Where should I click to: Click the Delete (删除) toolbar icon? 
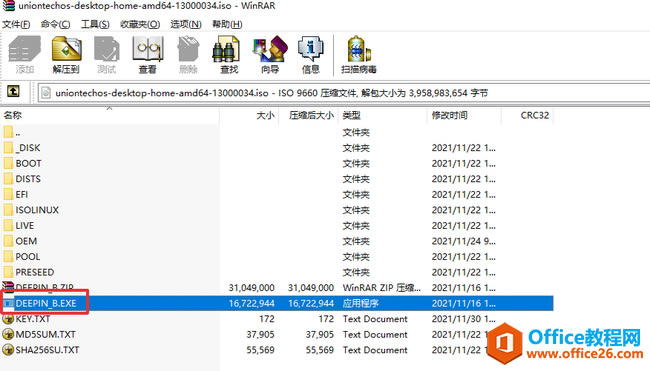(x=188, y=55)
